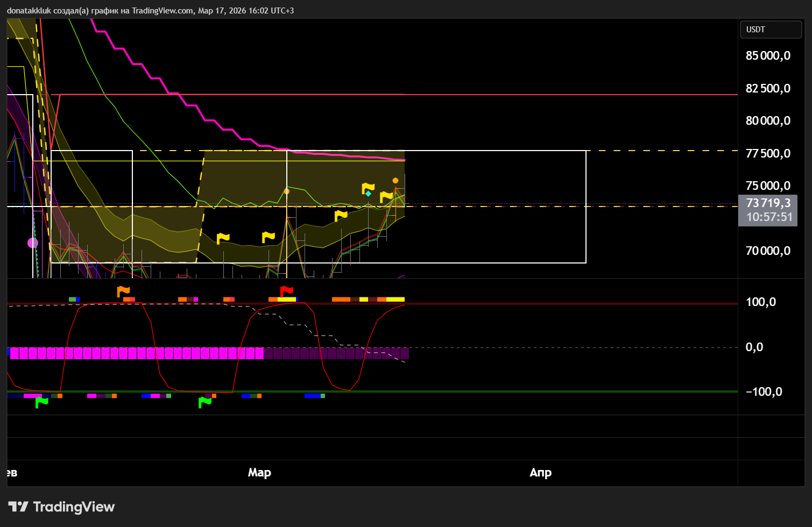Click the current price label 73 719,3
This screenshot has width=812, height=527.
[x=768, y=203]
